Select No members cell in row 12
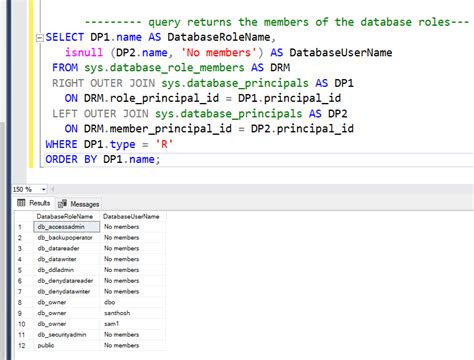The width and height of the screenshot is (474, 360). 133,345
